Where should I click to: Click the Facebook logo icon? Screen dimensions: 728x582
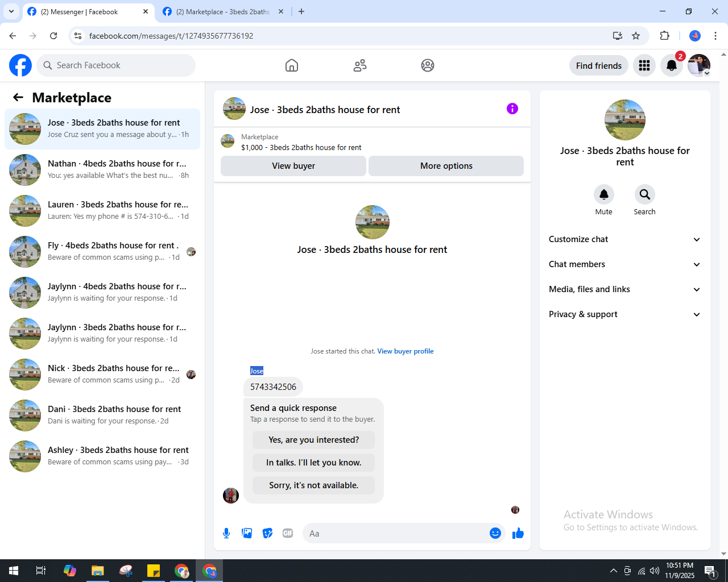(x=20, y=65)
